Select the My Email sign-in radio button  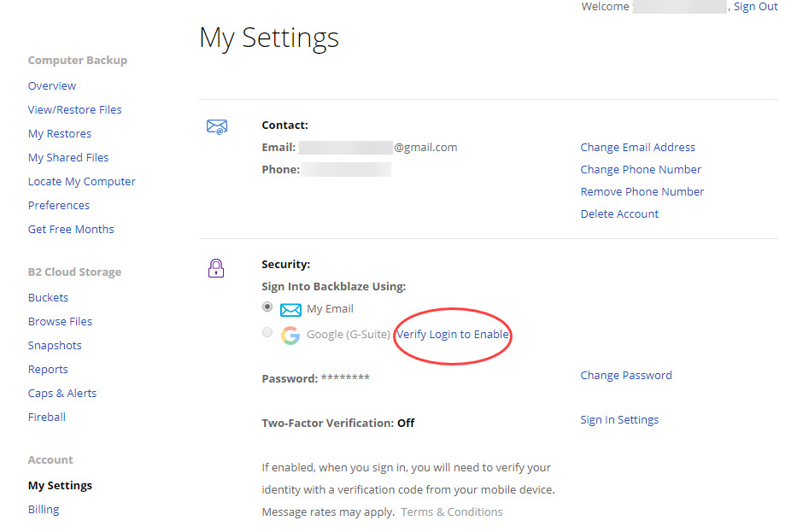(267, 307)
